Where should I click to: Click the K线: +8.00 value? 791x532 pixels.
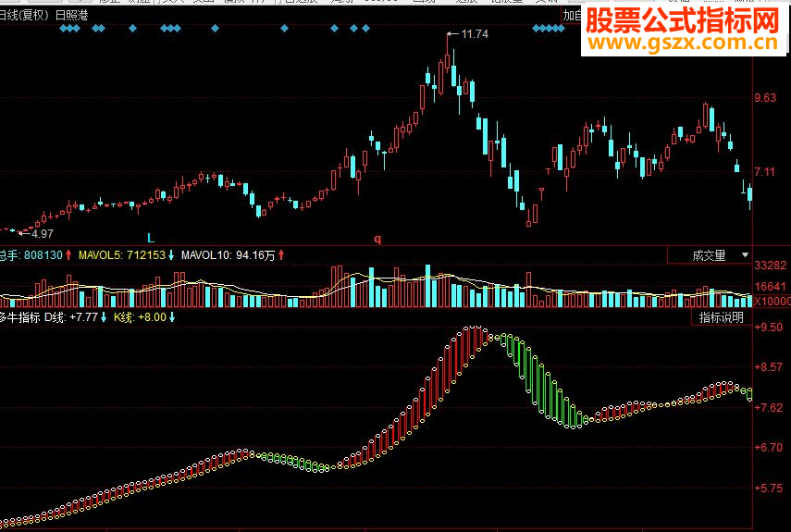tap(140, 317)
